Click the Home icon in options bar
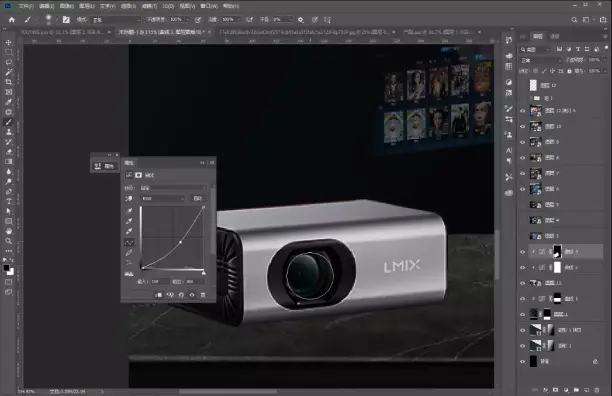This screenshot has width=612, height=396. [12, 20]
